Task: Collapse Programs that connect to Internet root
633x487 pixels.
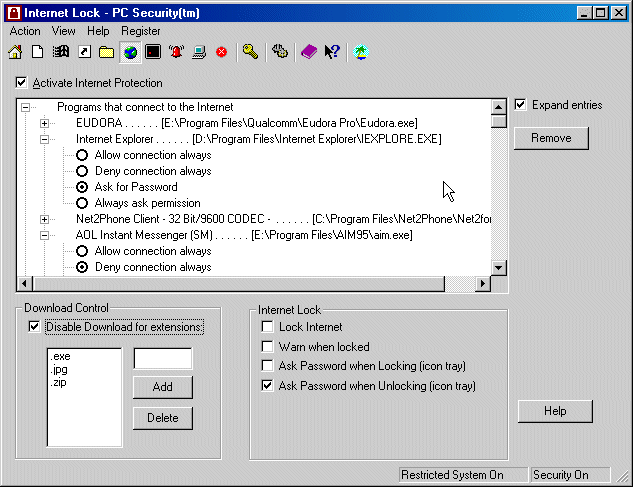Action: click(x=25, y=107)
